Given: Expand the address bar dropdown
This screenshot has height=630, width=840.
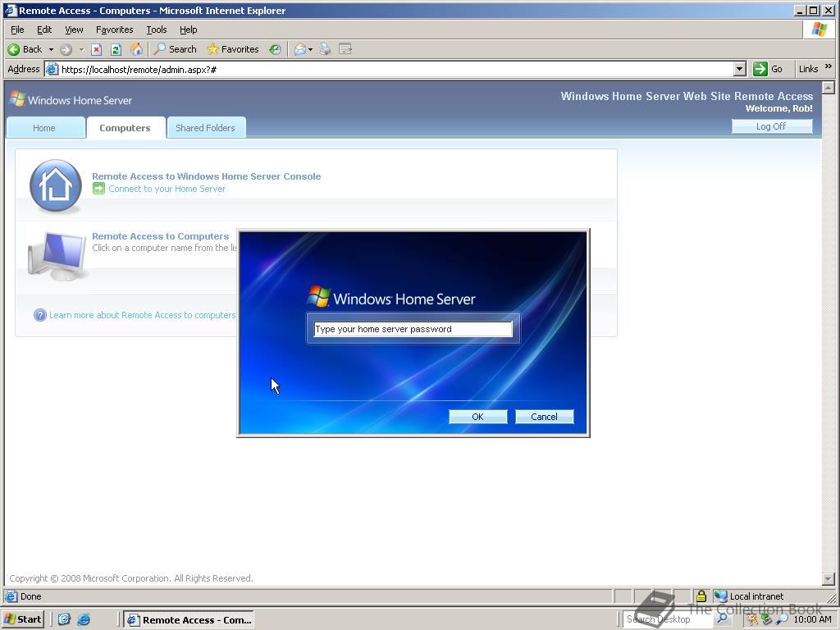Looking at the screenshot, I should tap(740, 69).
